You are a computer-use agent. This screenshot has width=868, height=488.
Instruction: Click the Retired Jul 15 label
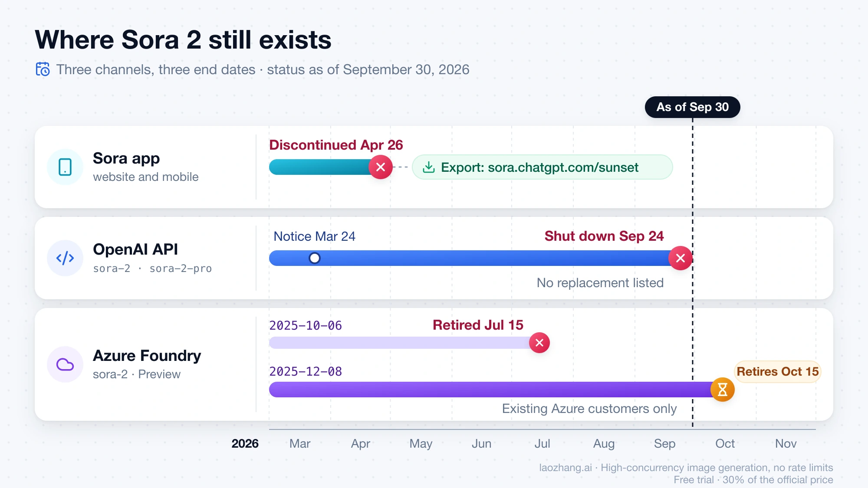(x=478, y=325)
